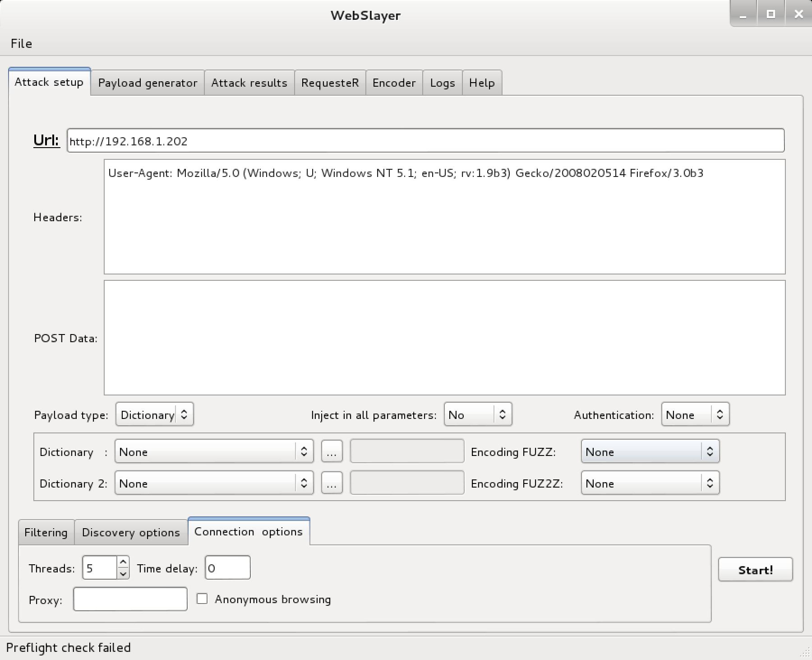812x660 pixels.
Task: Open the File menu
Action: pos(21,44)
